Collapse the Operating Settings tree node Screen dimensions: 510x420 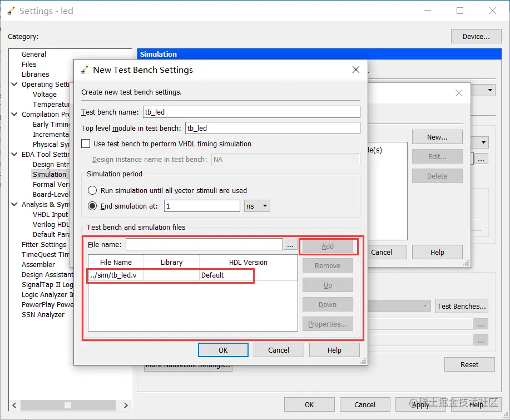[x=14, y=84]
